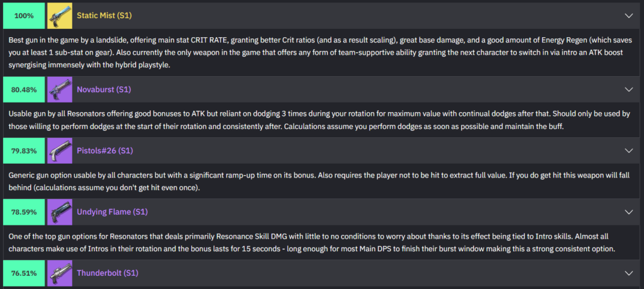This screenshot has width=644, height=289.
Task: Collapse the Undying Flame chevron
Action: 628,212
